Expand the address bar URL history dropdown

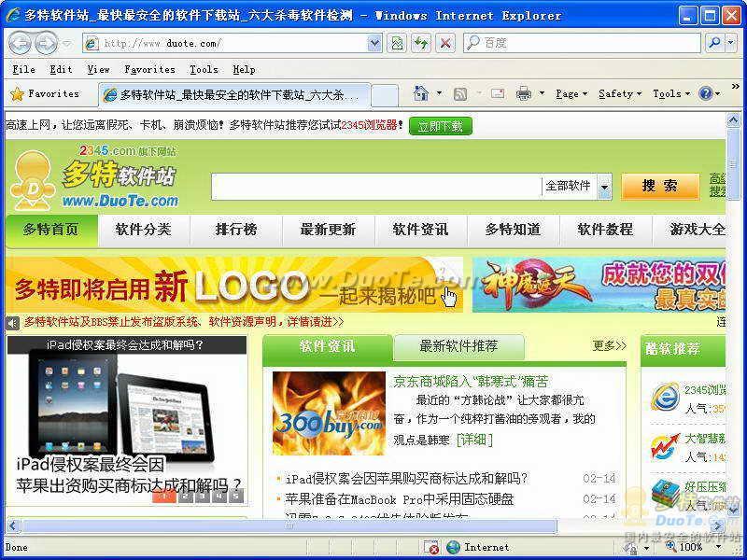tap(375, 43)
